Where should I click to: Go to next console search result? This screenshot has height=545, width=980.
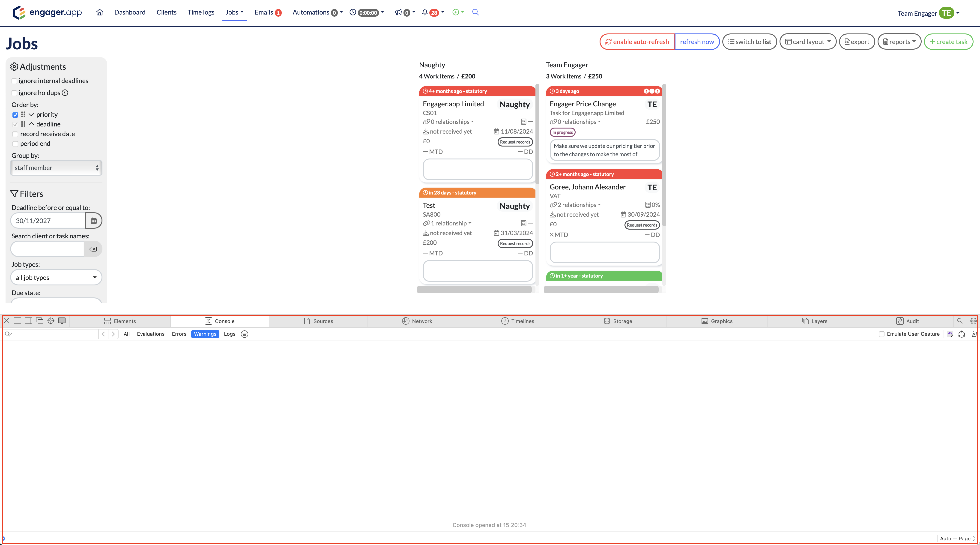(113, 334)
